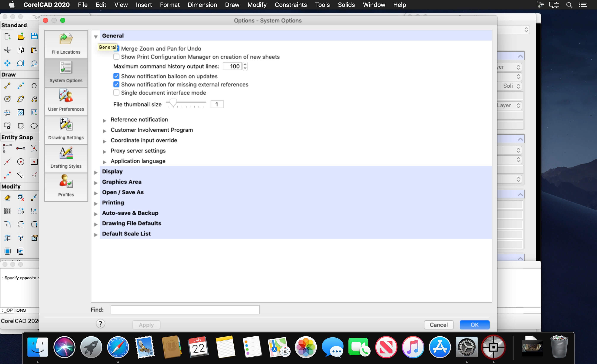The image size is (597, 364).
Task: Expand the Display section
Action: (x=96, y=172)
